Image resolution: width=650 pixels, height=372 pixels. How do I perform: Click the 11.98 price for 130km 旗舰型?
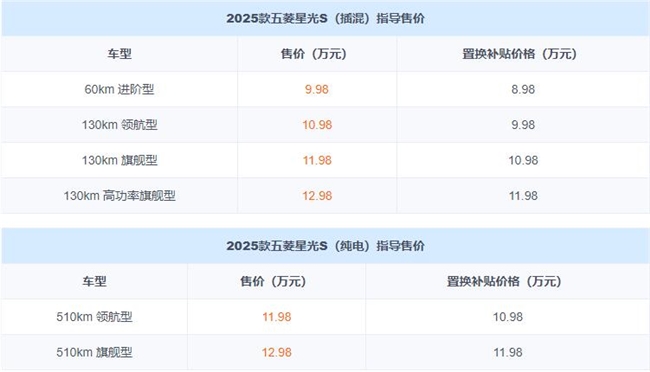click(x=317, y=160)
